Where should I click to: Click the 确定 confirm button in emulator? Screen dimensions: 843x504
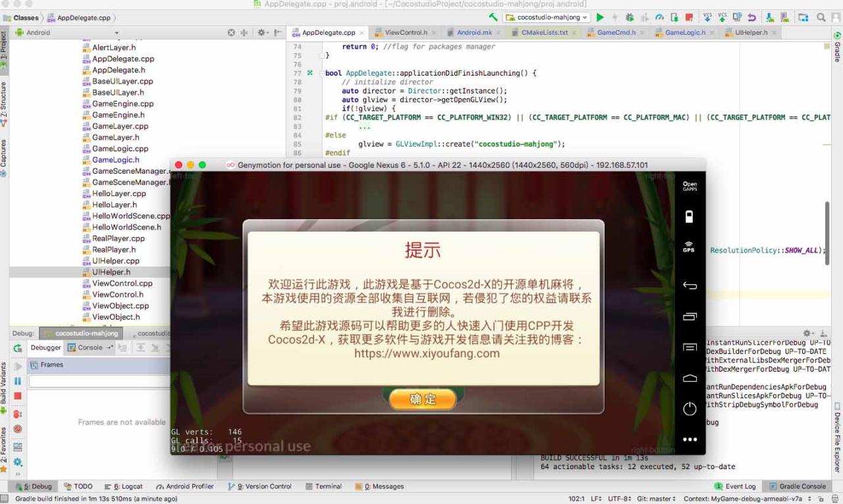click(422, 399)
